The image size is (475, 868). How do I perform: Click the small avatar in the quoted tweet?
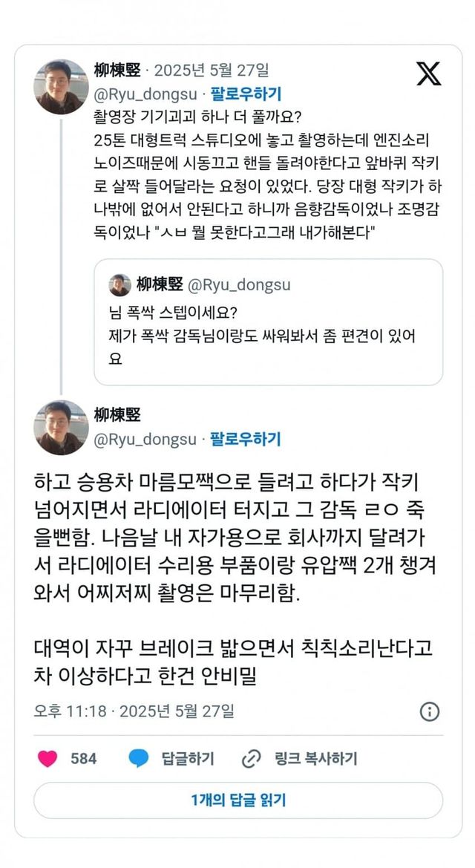(x=119, y=284)
